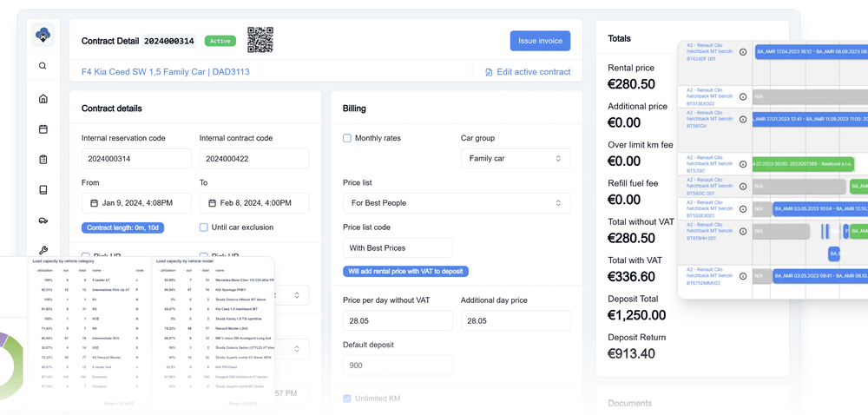Click Issue invoice button

(540, 41)
